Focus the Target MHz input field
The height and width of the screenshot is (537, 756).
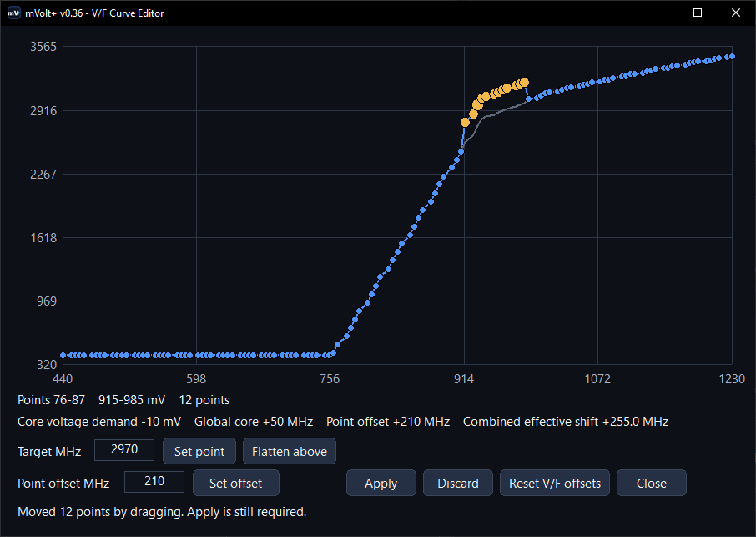point(124,449)
